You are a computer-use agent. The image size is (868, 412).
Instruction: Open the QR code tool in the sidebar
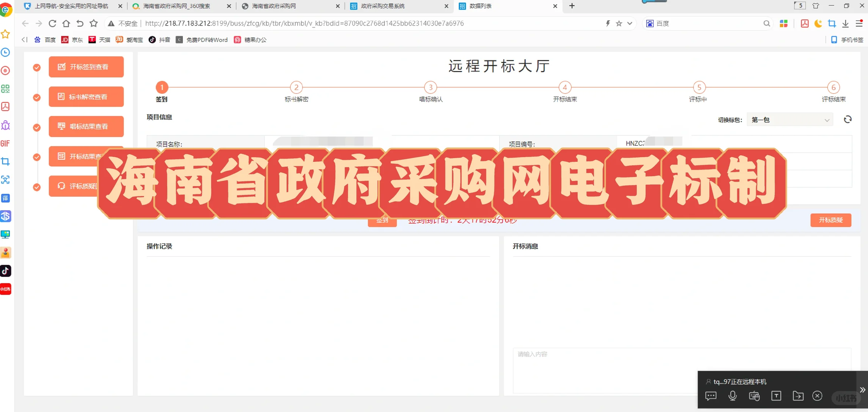[x=5, y=89]
